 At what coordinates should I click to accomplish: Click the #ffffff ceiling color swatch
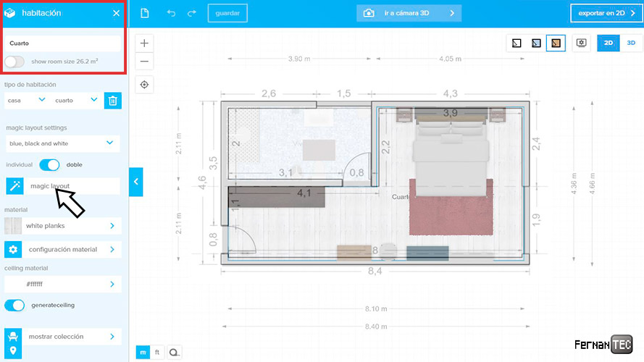coord(13,284)
